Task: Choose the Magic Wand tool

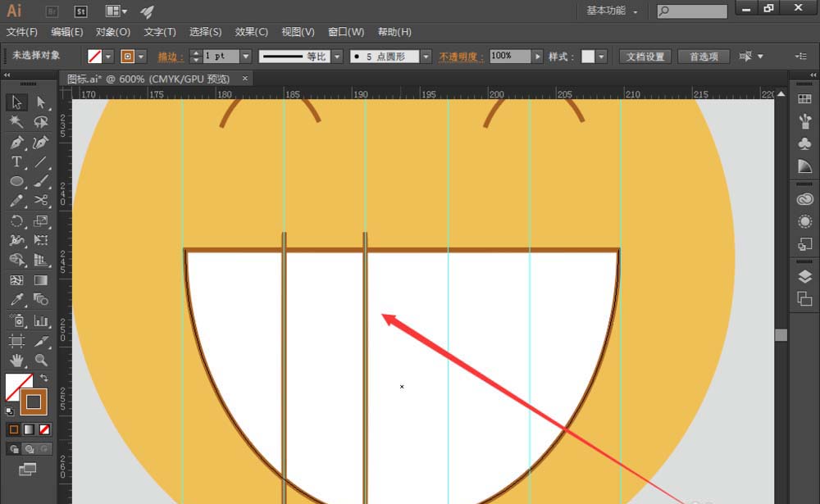Action: click(16, 122)
